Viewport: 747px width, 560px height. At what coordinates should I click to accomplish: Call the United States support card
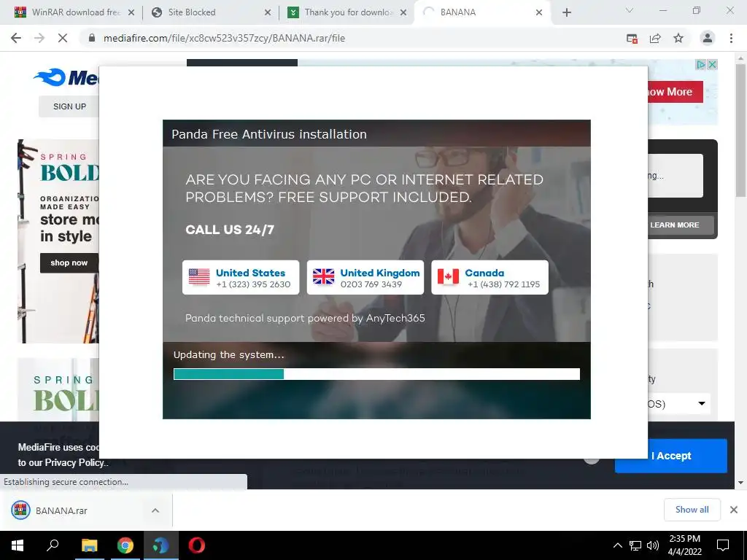click(x=241, y=278)
